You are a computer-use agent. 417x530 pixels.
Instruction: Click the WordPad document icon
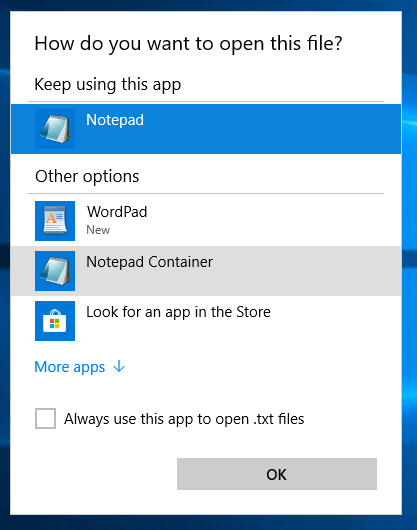pos(55,221)
